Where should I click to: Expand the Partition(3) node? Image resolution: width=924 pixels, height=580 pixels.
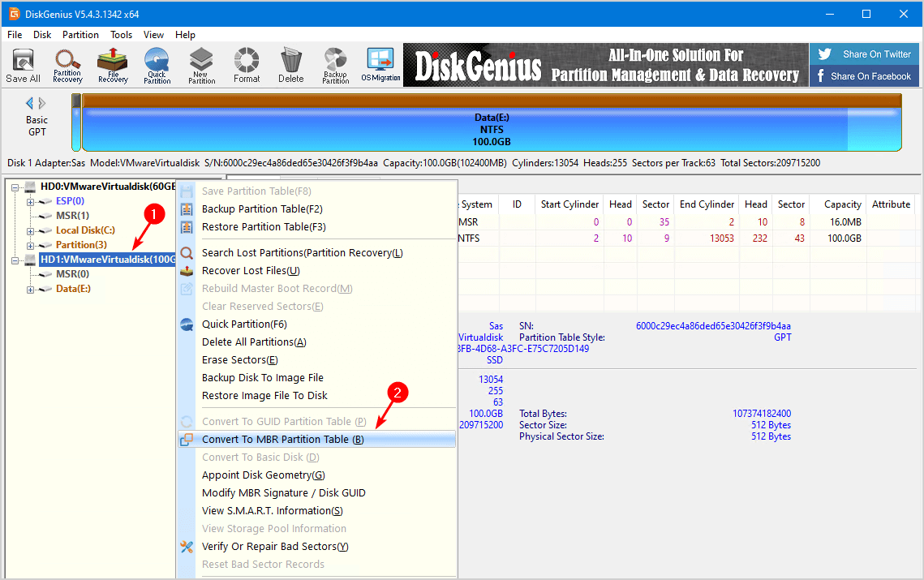(30, 245)
